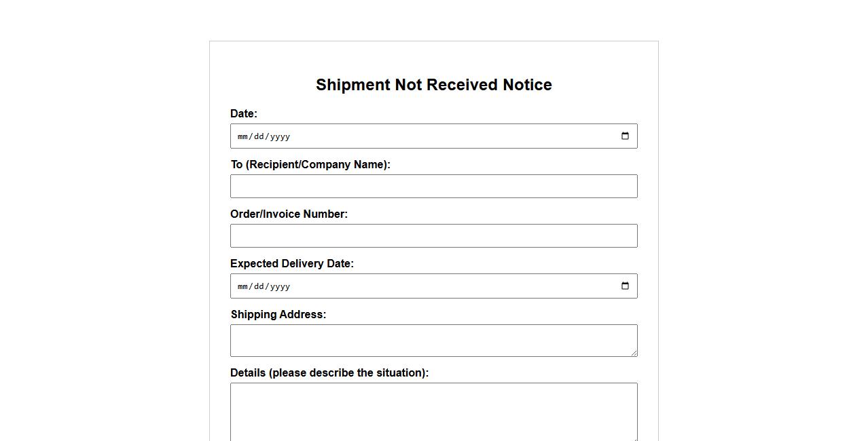
Task: Select the month segment of Expected Delivery Date
Action: (242, 286)
